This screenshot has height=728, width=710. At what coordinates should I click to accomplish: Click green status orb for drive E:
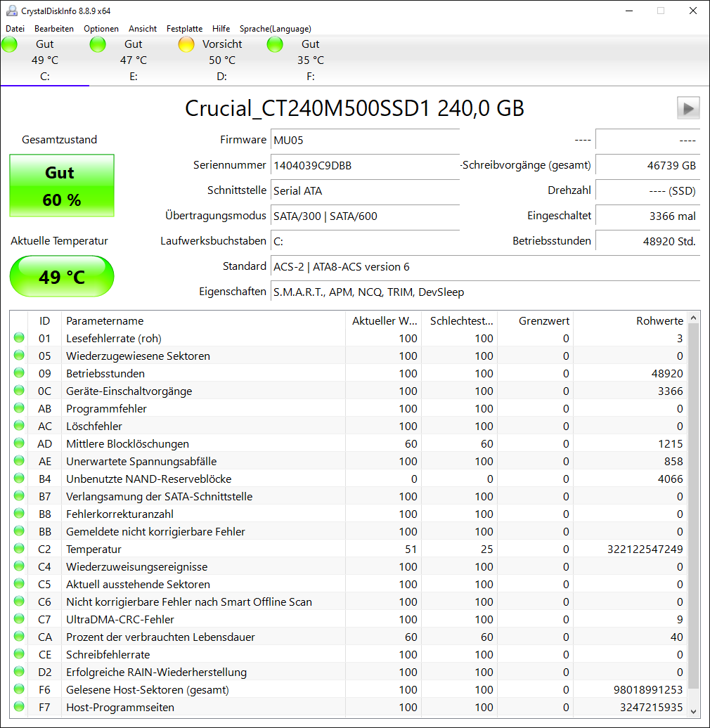[x=98, y=44]
